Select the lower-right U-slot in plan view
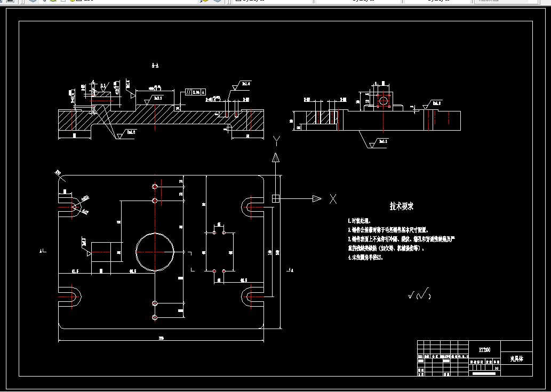 coord(253,297)
